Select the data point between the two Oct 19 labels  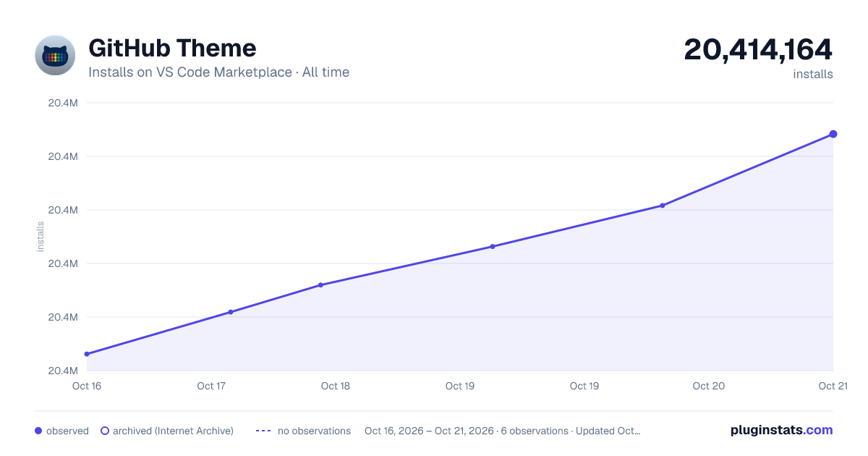click(x=493, y=246)
